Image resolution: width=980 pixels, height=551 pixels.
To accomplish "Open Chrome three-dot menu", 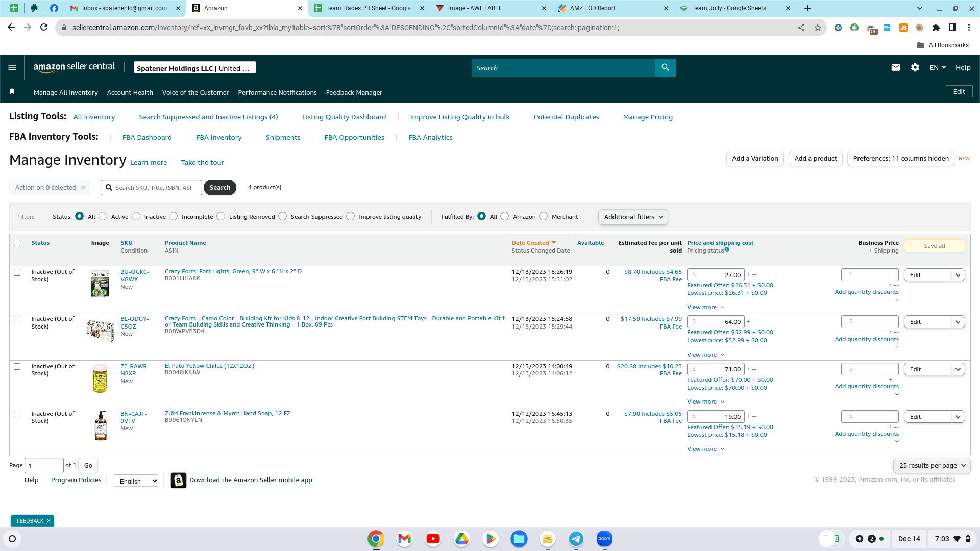I will click(969, 28).
